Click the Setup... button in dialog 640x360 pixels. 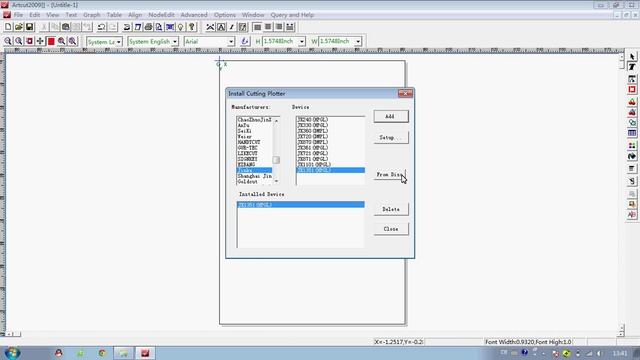(391, 138)
